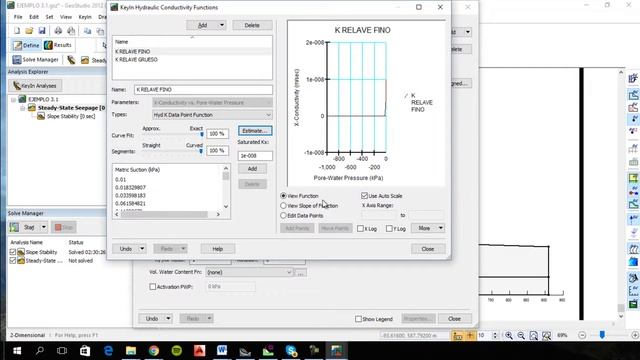This screenshot has width=640, height=360.
Task: Open Start dropdown arrow in Solve Manager
Action: [x=44, y=227]
